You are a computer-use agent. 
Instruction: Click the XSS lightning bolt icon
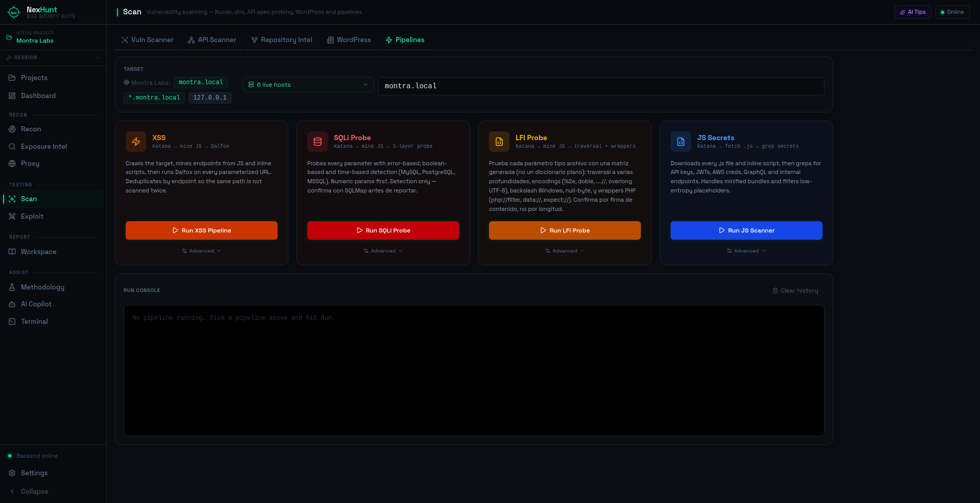point(136,142)
